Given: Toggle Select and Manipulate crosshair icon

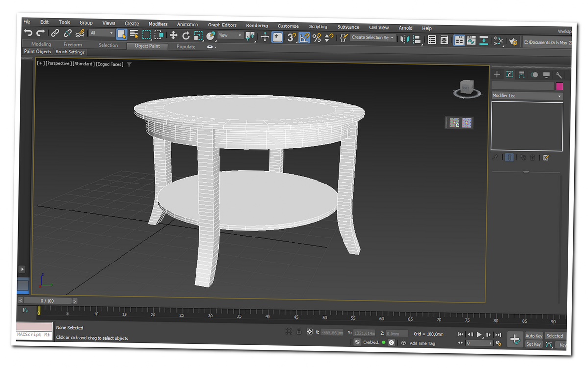Looking at the screenshot, I should (x=265, y=37).
